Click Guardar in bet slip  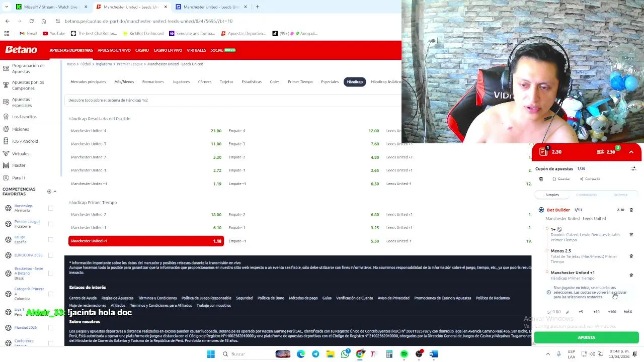(561, 179)
